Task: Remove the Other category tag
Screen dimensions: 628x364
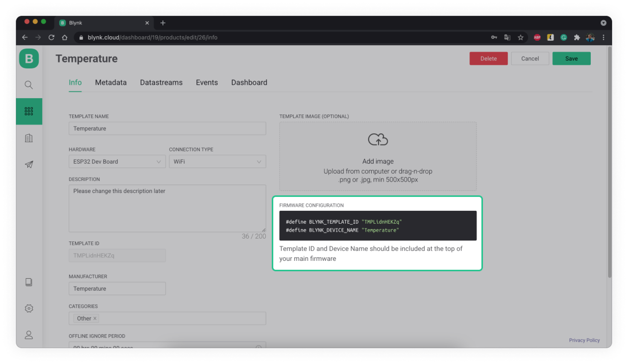Action: [95, 318]
